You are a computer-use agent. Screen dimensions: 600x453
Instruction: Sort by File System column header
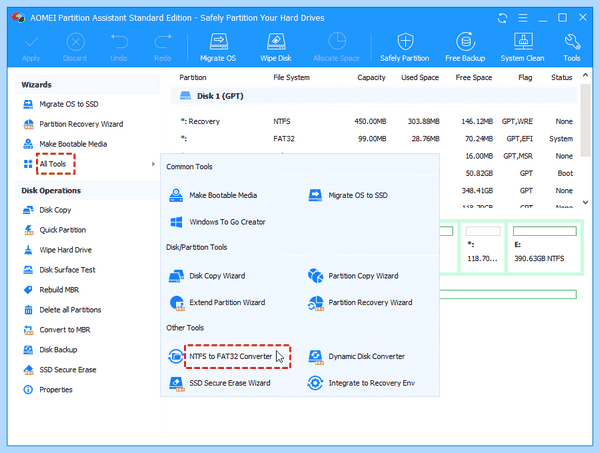coord(292,78)
